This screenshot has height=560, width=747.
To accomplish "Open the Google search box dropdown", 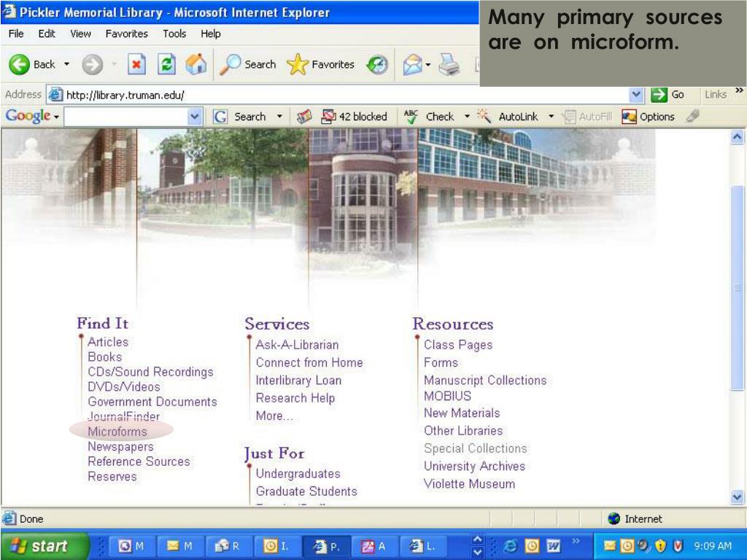I will (194, 117).
